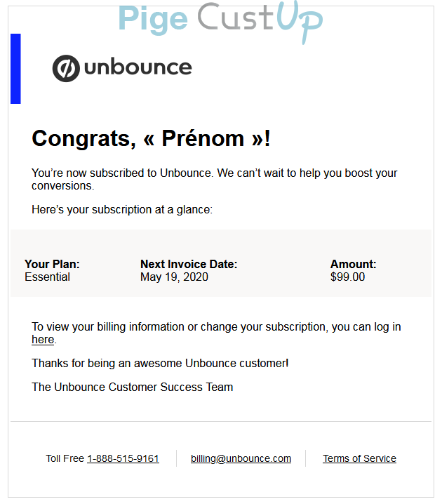442x504 pixels.
Task: Select the "Essential" plan value
Action: pyautogui.click(x=47, y=277)
